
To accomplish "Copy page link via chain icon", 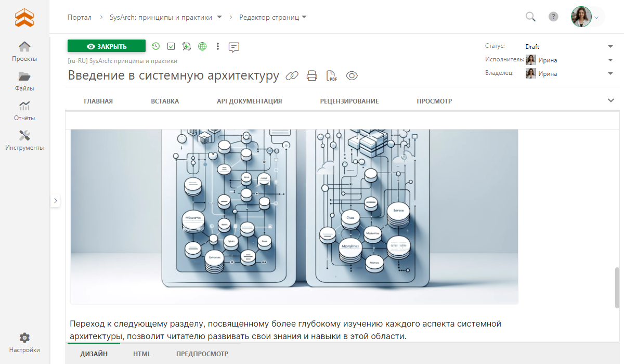I will [x=292, y=76].
